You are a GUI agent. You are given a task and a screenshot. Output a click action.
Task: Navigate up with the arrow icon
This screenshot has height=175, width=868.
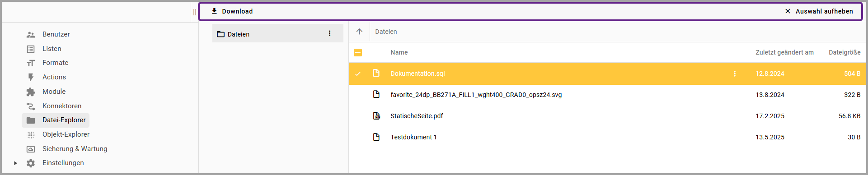pyautogui.click(x=359, y=32)
